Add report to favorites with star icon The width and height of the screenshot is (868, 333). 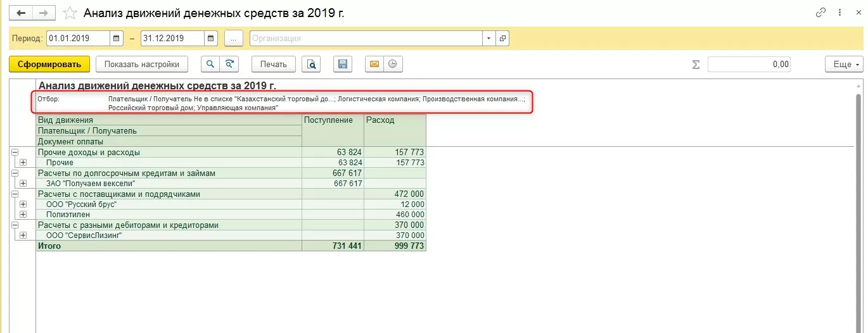(71, 13)
